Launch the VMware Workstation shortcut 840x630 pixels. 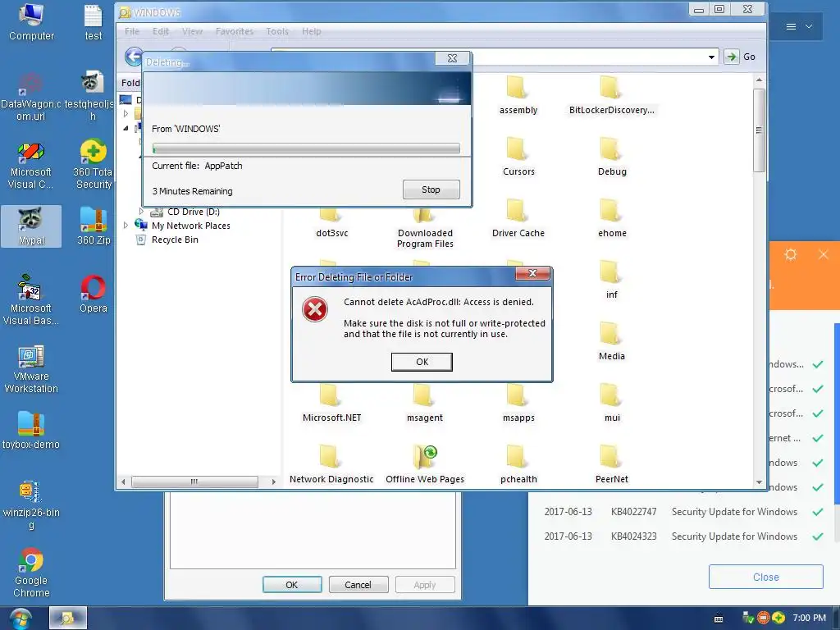click(31, 370)
